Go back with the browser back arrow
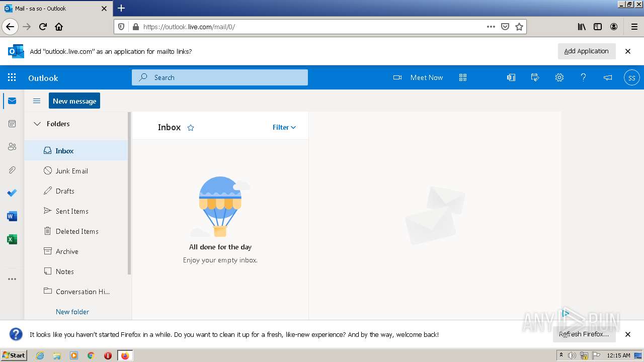644x362 pixels. 10,27
